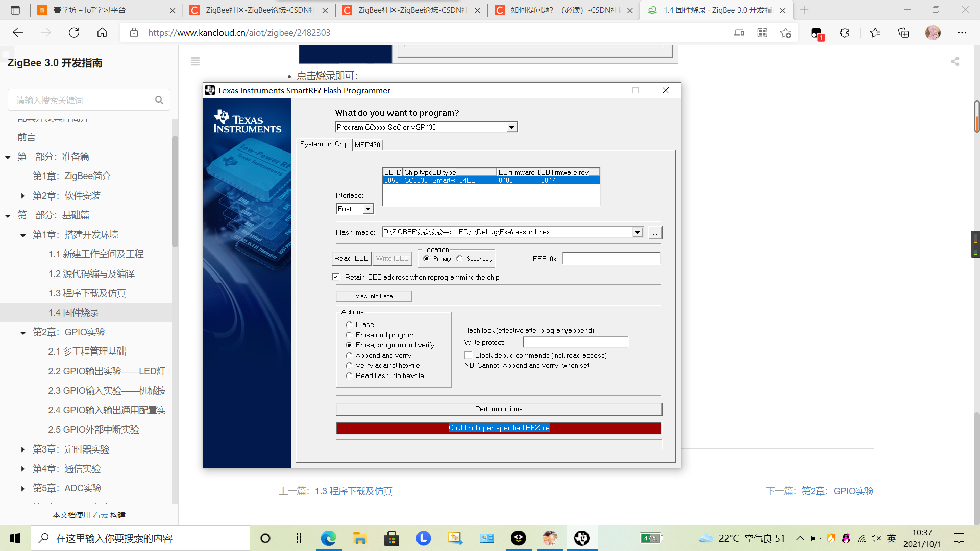Click the site lock icon in address bar
The width and height of the screenshot is (980, 551).
134,33
